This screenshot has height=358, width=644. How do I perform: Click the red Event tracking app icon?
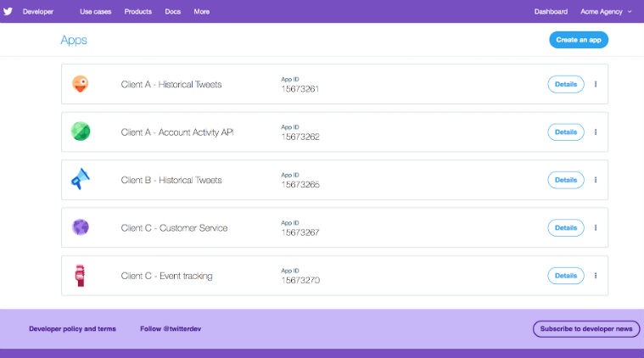(x=81, y=275)
